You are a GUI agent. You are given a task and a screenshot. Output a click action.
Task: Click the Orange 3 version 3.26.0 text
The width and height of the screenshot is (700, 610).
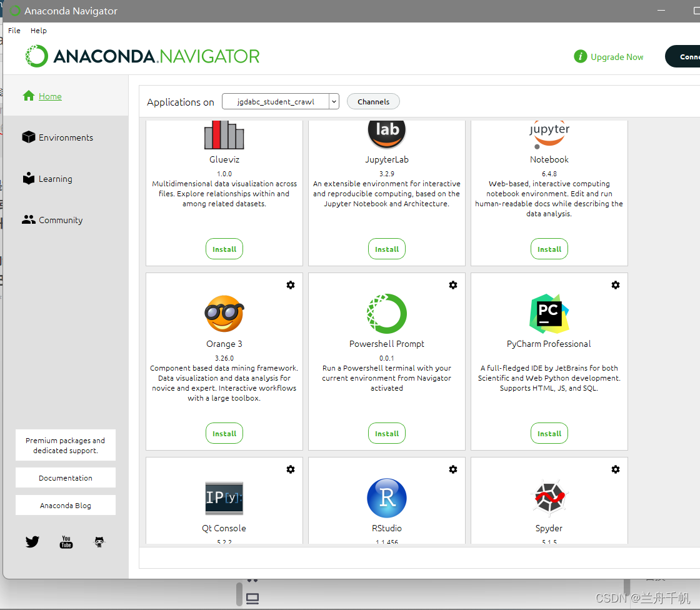click(224, 358)
